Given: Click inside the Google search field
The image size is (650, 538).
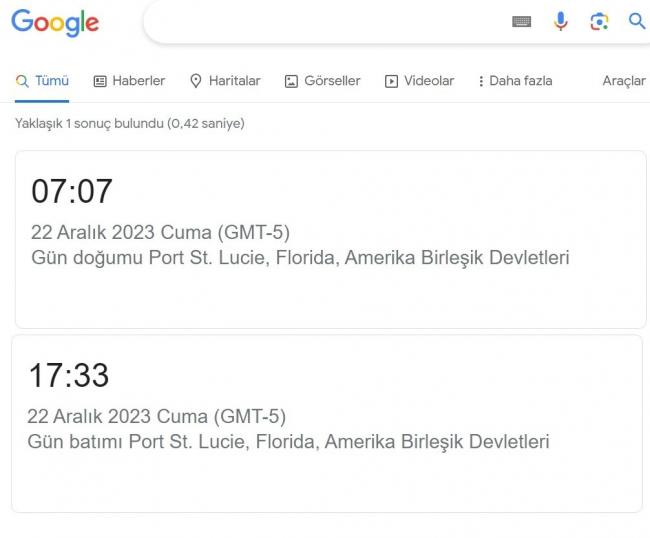Looking at the screenshot, I should click(323, 22).
